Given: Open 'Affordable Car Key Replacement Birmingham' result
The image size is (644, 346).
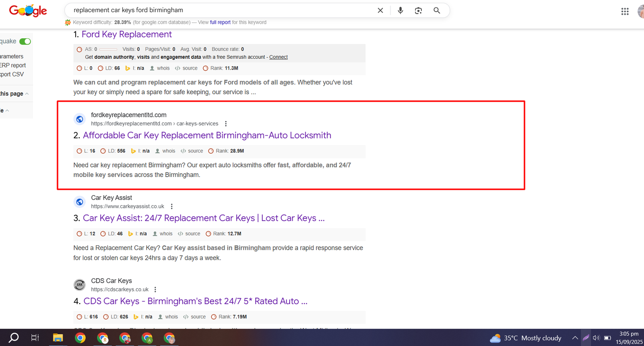Looking at the screenshot, I should point(207,136).
